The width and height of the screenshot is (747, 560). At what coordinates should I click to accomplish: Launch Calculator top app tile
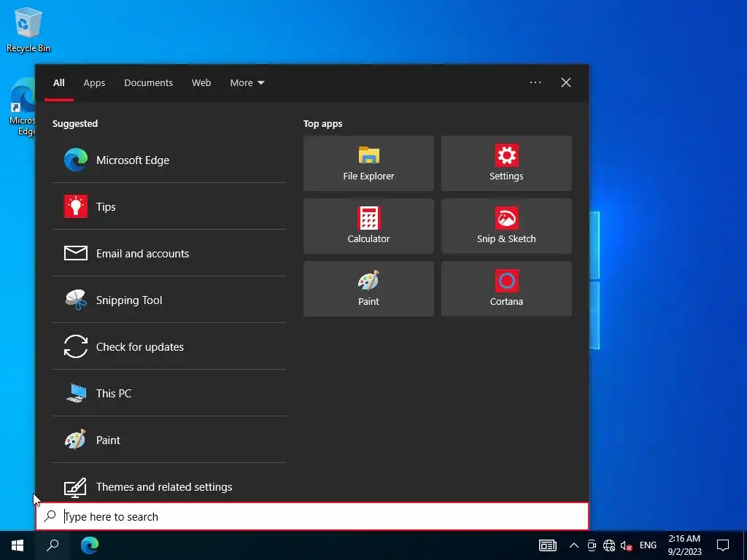[368, 226]
